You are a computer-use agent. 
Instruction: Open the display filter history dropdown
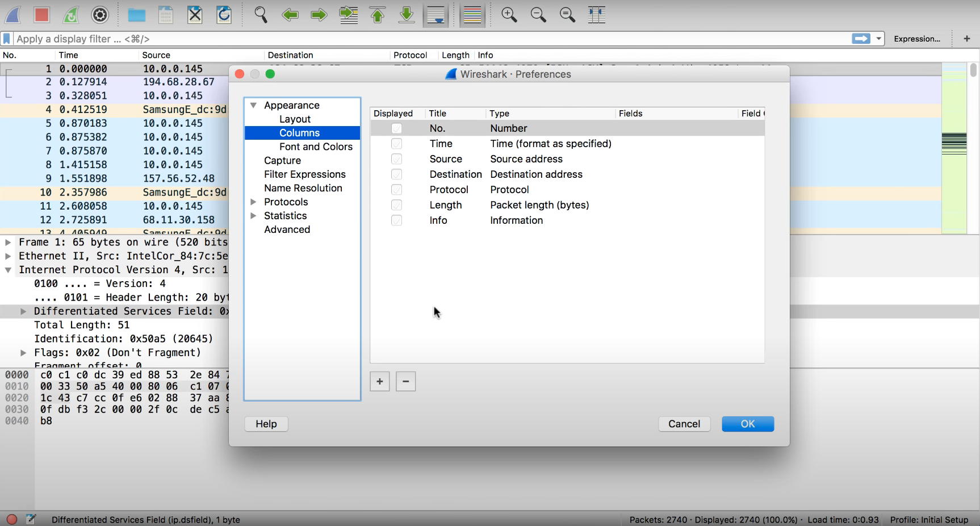[878, 39]
